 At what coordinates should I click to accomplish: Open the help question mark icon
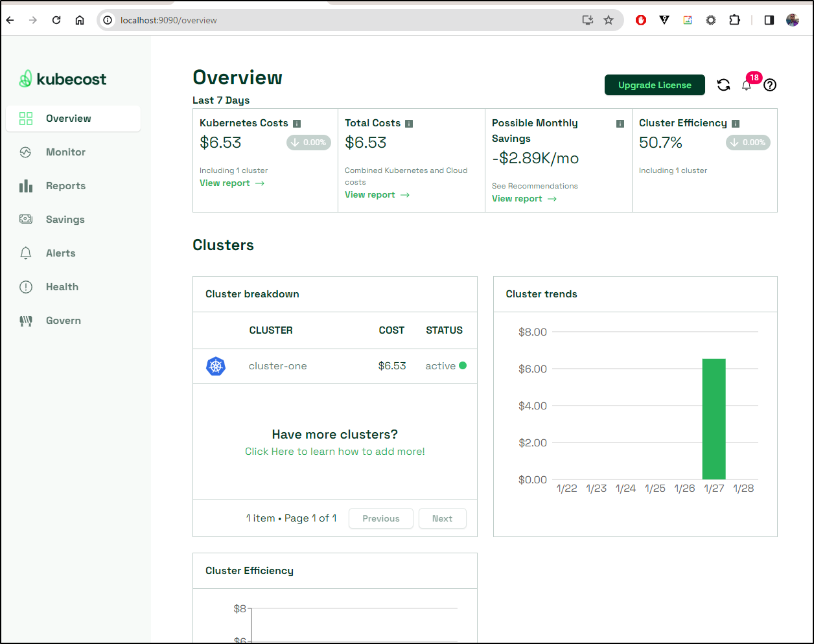click(770, 85)
